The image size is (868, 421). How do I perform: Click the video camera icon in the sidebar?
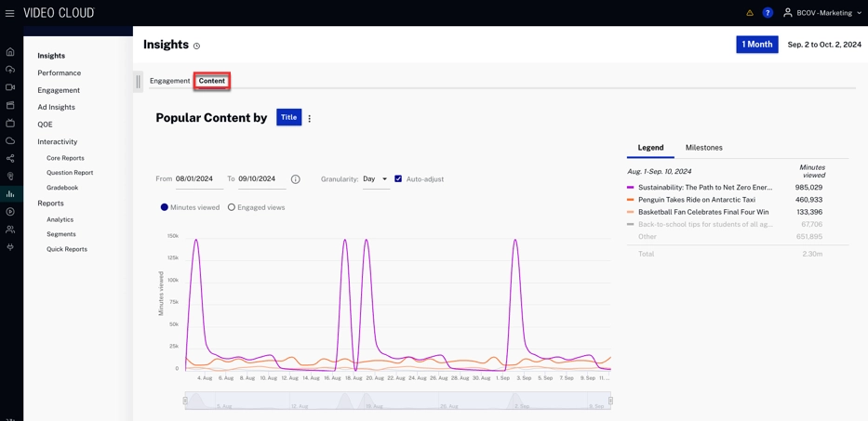pos(10,87)
